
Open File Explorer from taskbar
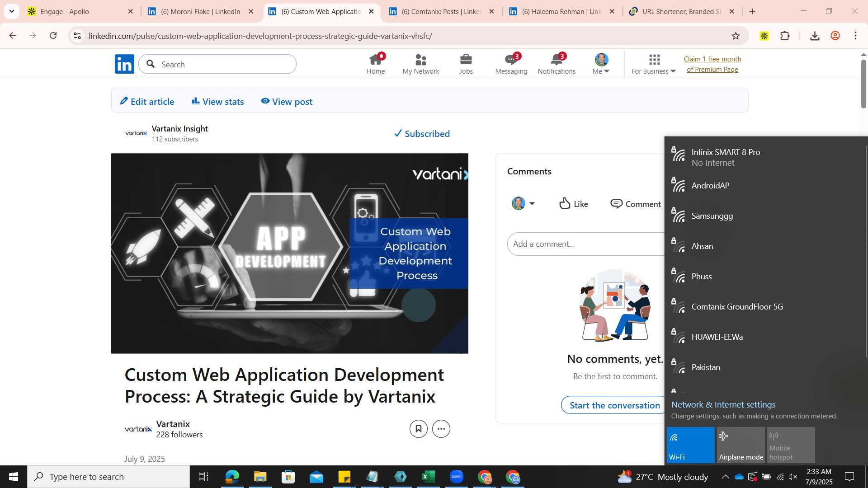point(260,477)
